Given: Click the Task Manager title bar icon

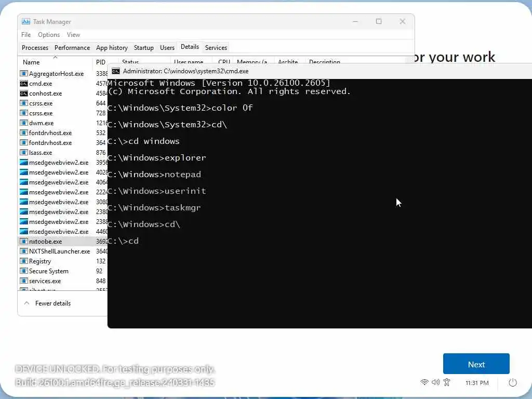Looking at the screenshot, I should (x=26, y=22).
